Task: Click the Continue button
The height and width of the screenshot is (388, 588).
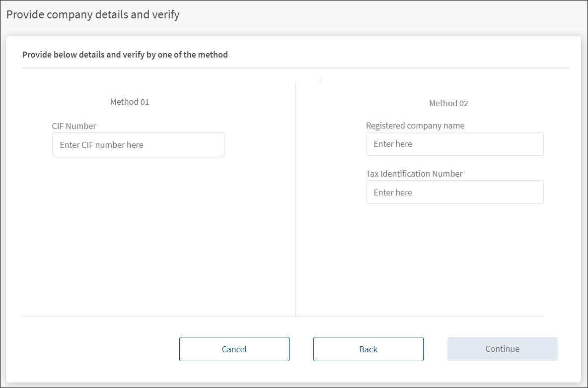Action: 502,349
